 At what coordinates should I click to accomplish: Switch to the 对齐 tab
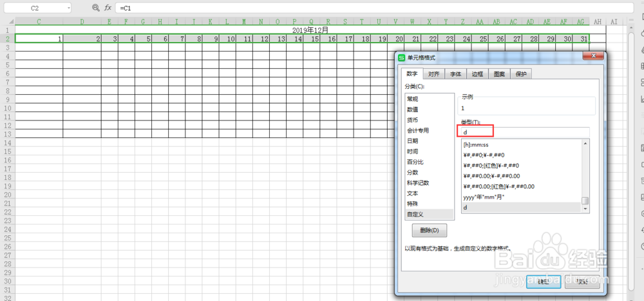[433, 74]
